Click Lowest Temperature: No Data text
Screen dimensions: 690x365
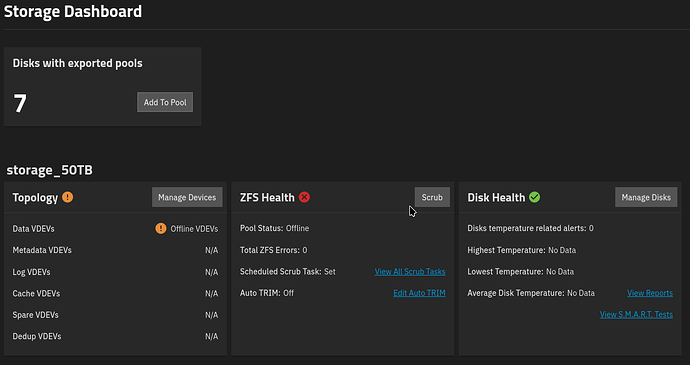(521, 272)
